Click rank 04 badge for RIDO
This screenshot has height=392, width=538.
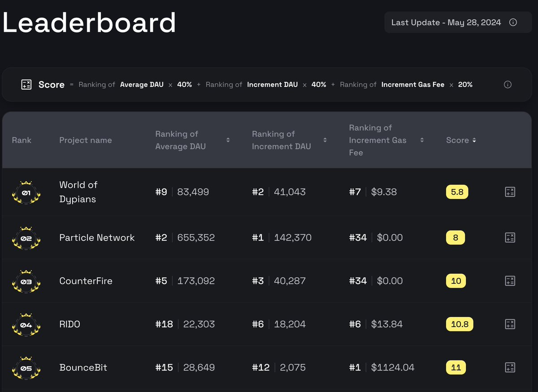[x=26, y=324]
